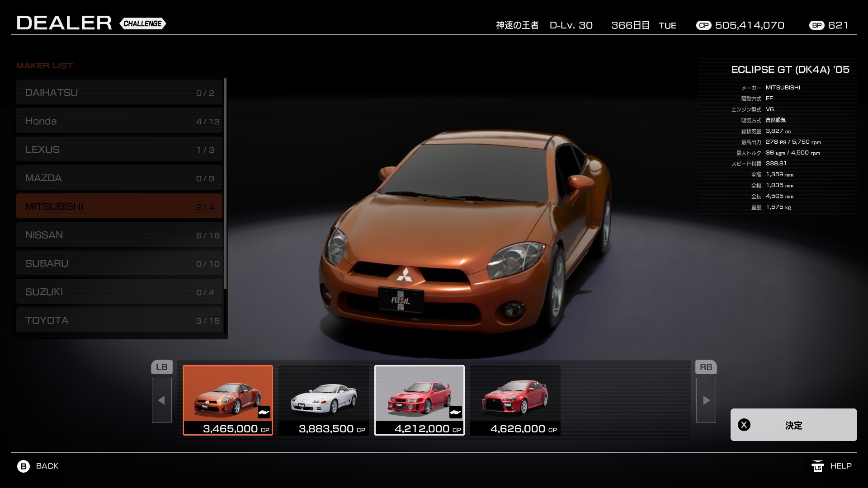
Task: Click the RB shoulder button icon
Action: pos(706,367)
